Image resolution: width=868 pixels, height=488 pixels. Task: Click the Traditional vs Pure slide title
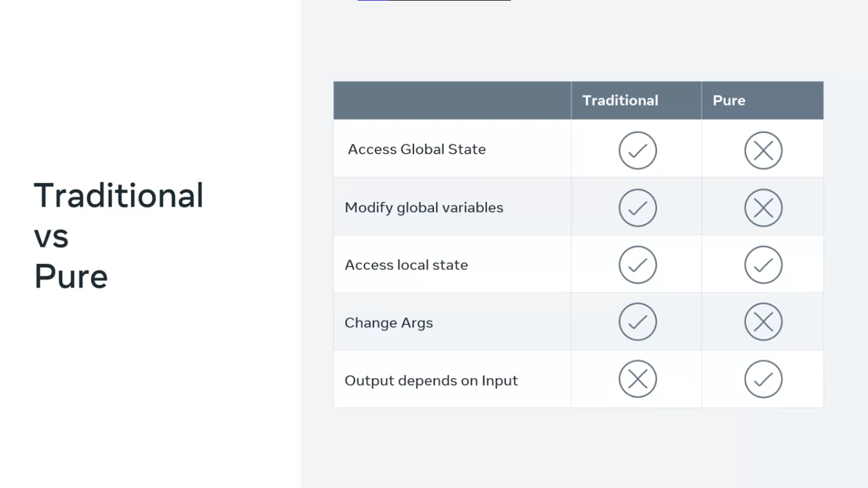[118, 236]
